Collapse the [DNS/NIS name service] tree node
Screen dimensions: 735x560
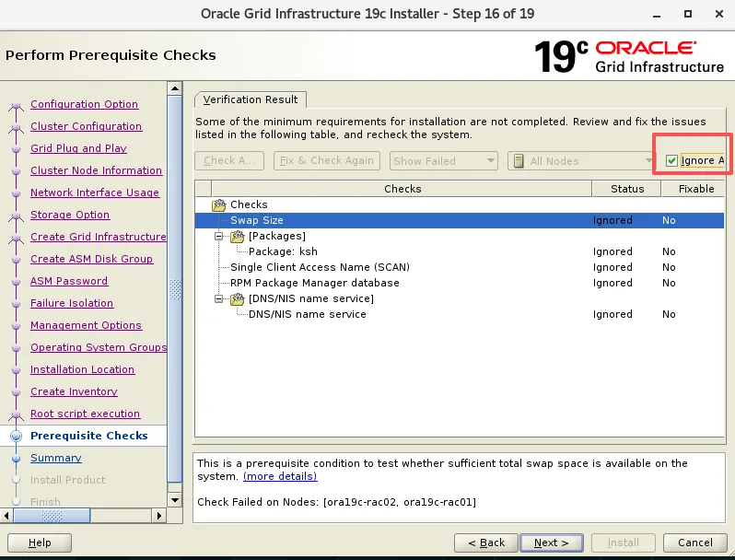[218, 299]
